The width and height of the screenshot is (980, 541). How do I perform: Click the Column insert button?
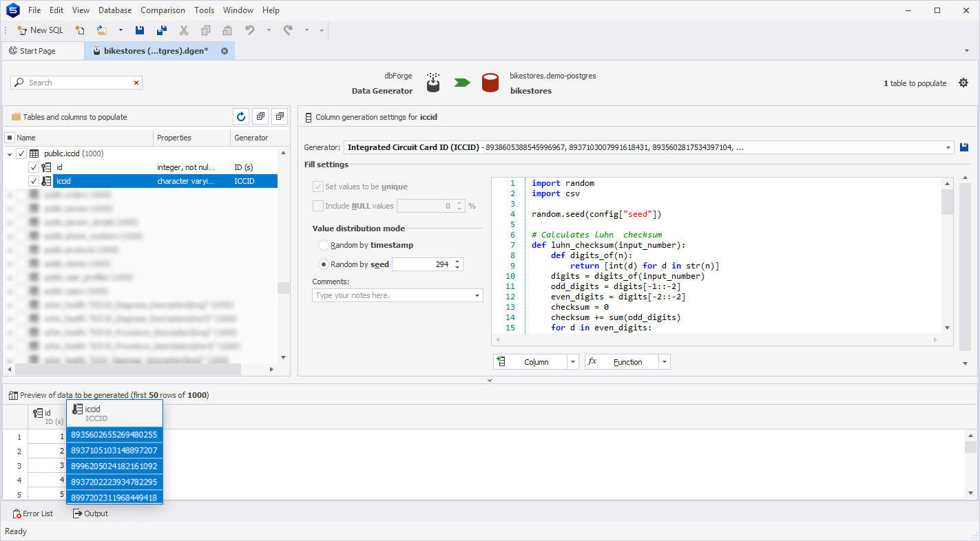click(x=530, y=362)
